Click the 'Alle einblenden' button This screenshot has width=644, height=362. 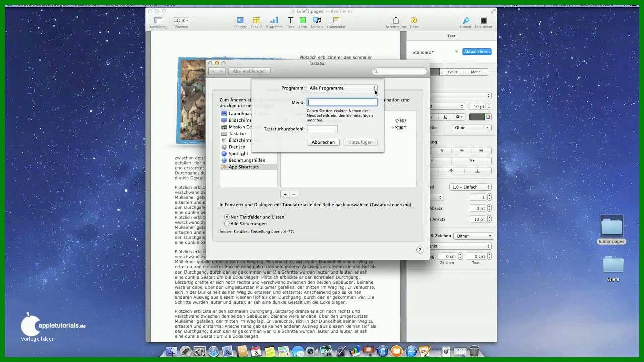(250, 71)
